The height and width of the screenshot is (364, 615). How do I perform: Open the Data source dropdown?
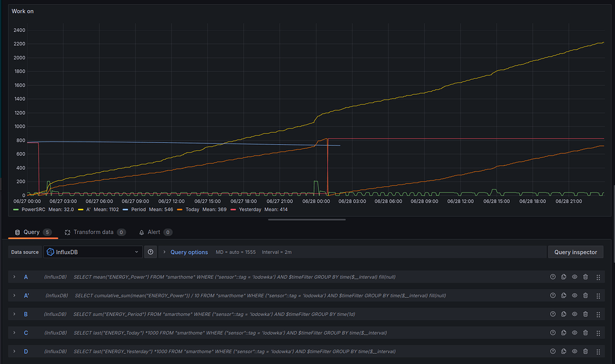tap(93, 252)
